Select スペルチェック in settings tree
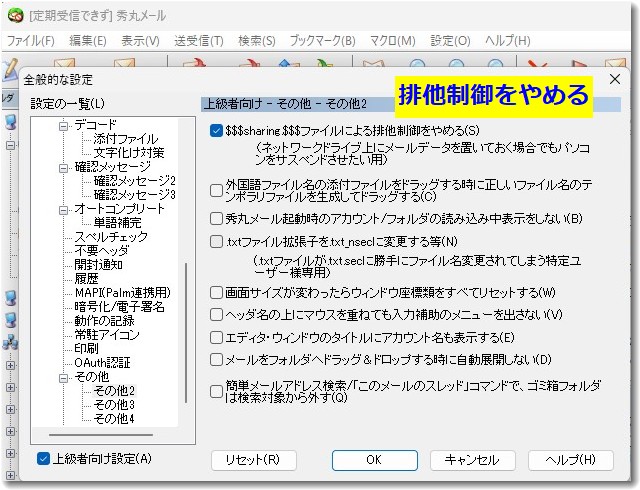The height and width of the screenshot is (490, 640). point(111,237)
